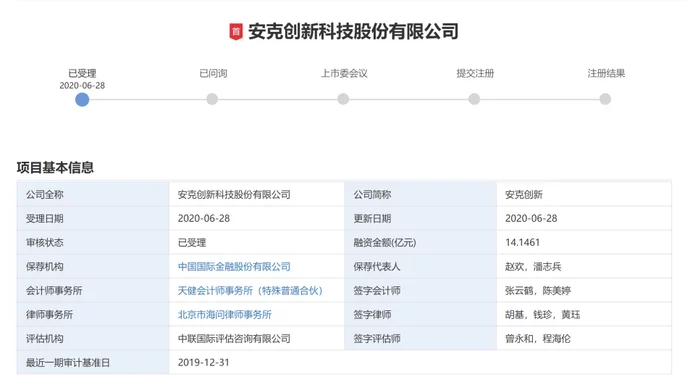The height and width of the screenshot is (385, 690).
Task: Click the 已受理 stage label
Action: pos(82,73)
